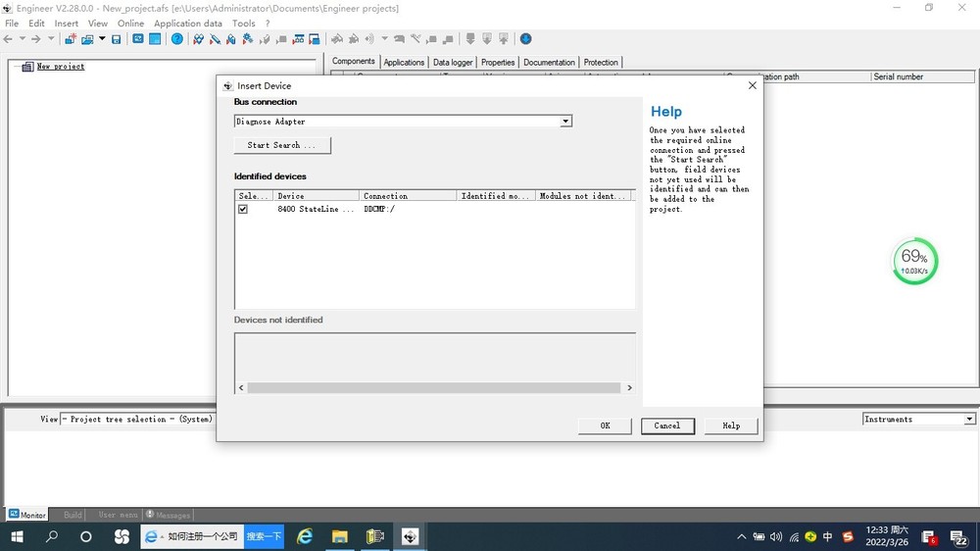Click the blue round download arrow icon
The image size is (980, 551).
[525, 39]
